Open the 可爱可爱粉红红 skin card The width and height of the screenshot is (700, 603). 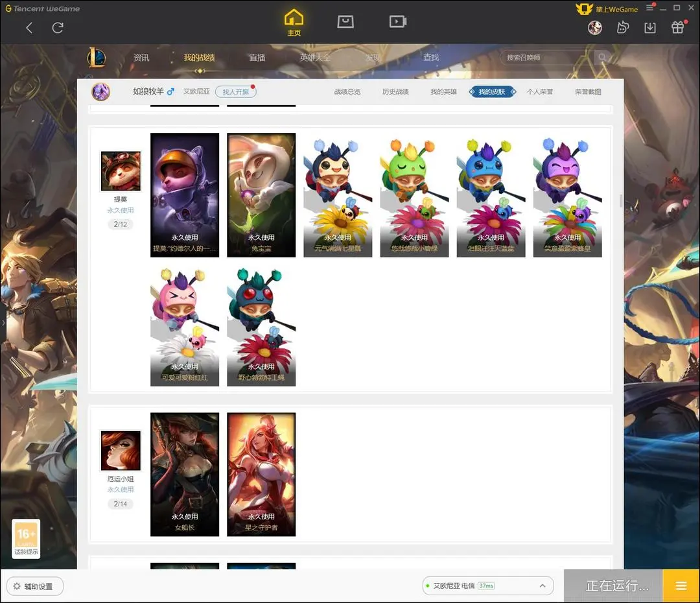click(185, 325)
